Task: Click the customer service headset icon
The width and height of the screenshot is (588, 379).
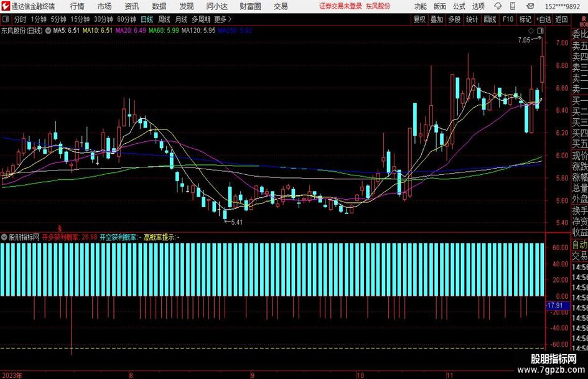Action: 498,6
